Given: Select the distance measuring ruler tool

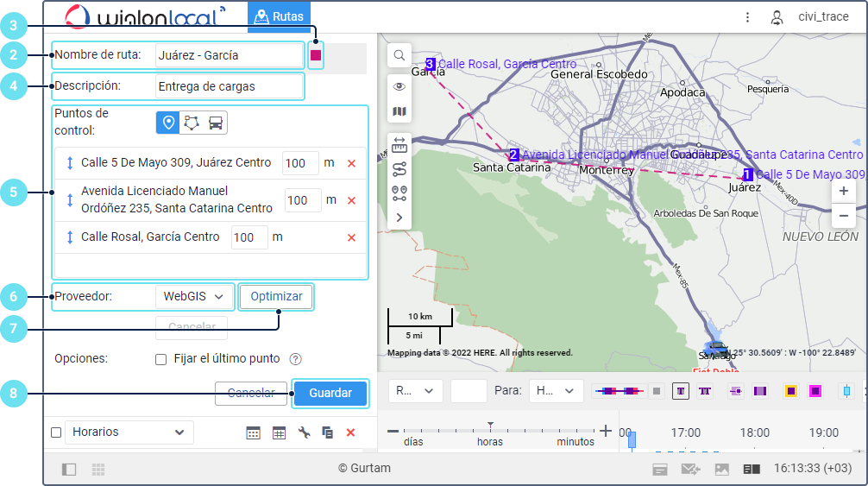Looking at the screenshot, I should [x=399, y=144].
